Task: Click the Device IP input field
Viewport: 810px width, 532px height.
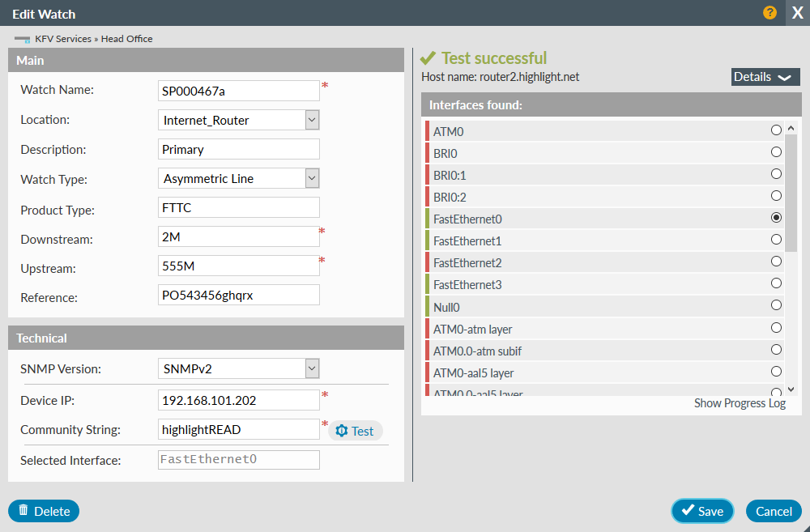Action: (x=239, y=400)
